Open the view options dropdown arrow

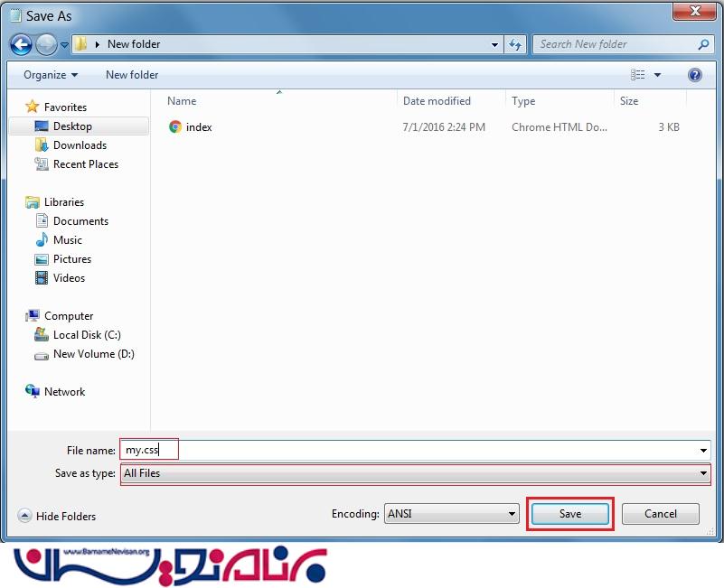tap(657, 75)
